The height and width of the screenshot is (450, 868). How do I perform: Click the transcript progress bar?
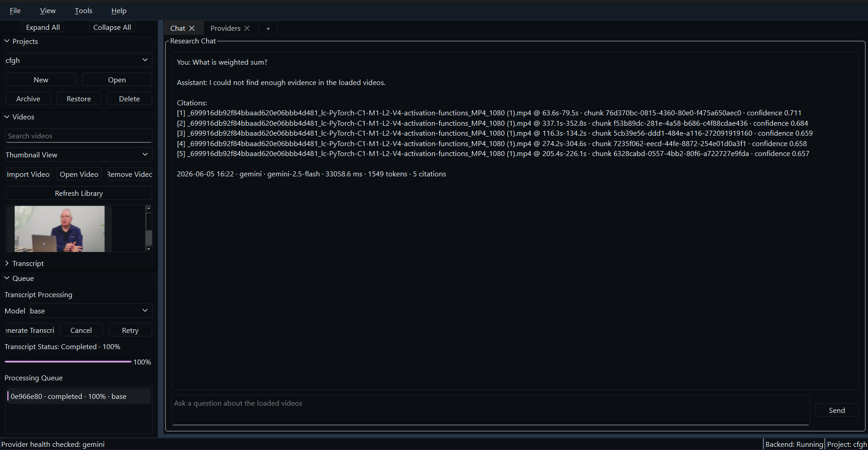(x=68, y=362)
